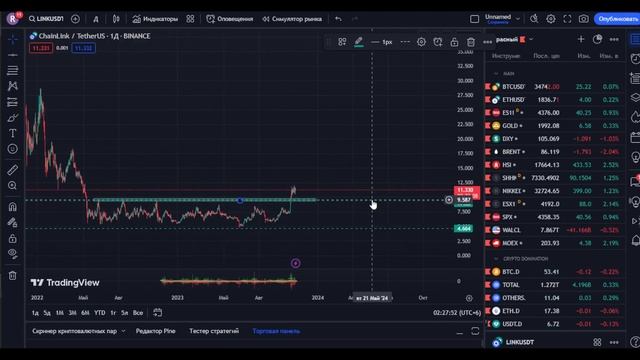Image resolution: width=640 pixels, height=360 pixels.
Task: Click the Опубликовать publish button
Action: [617, 19]
